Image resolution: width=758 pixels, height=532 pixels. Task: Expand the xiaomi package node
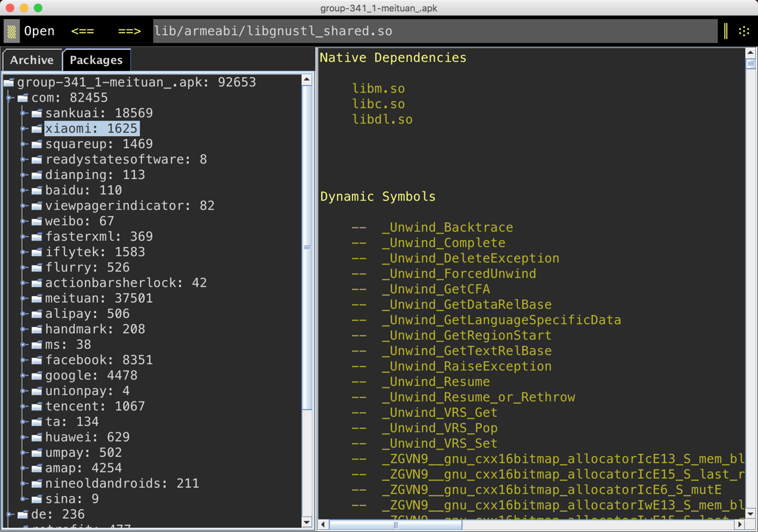pos(24,128)
